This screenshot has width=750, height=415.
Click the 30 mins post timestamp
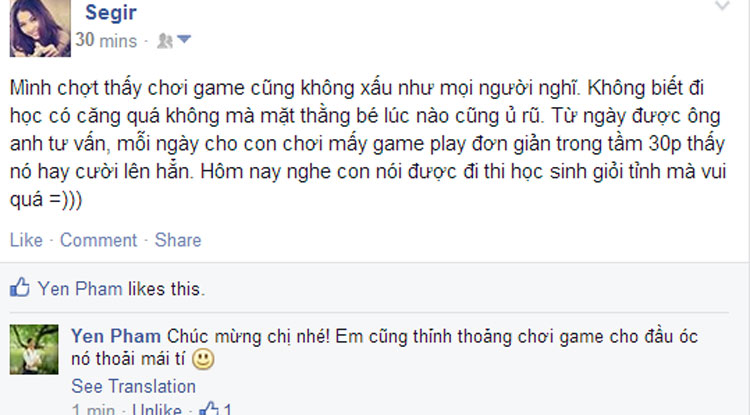click(x=106, y=41)
